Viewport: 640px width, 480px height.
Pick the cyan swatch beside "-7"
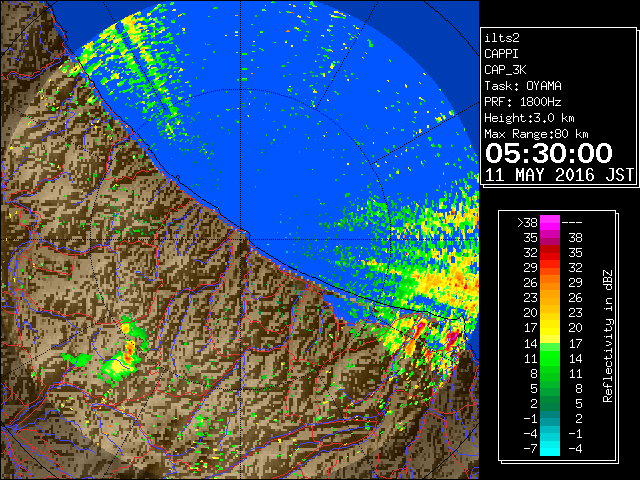tap(550, 449)
